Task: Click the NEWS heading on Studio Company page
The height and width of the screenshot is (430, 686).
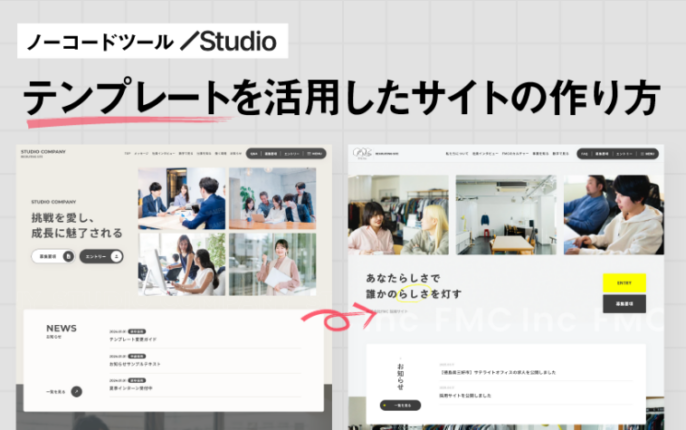Action: pyautogui.click(x=61, y=328)
